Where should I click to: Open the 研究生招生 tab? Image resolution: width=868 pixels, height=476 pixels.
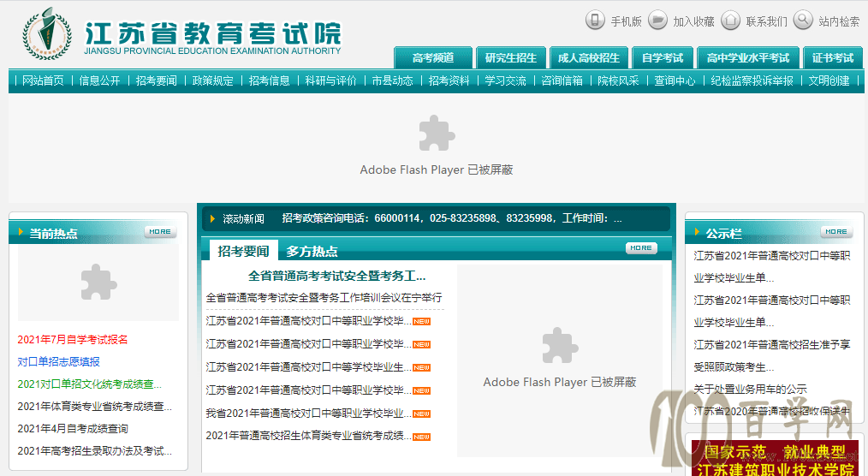tap(511, 57)
